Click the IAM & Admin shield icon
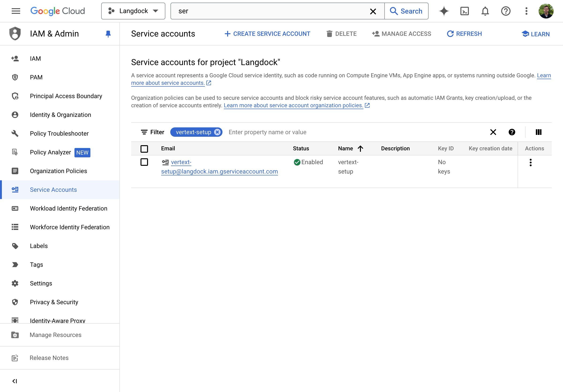Viewport: 563px width, 392px height. click(x=15, y=33)
